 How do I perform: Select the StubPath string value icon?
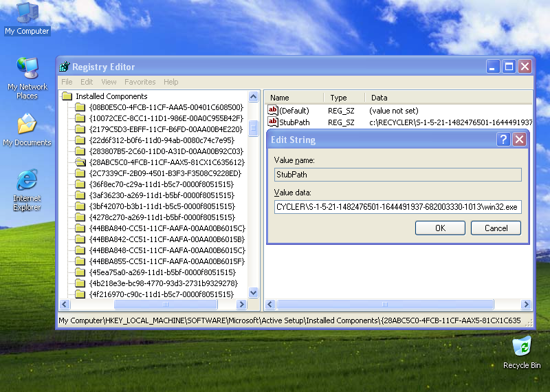(x=273, y=122)
